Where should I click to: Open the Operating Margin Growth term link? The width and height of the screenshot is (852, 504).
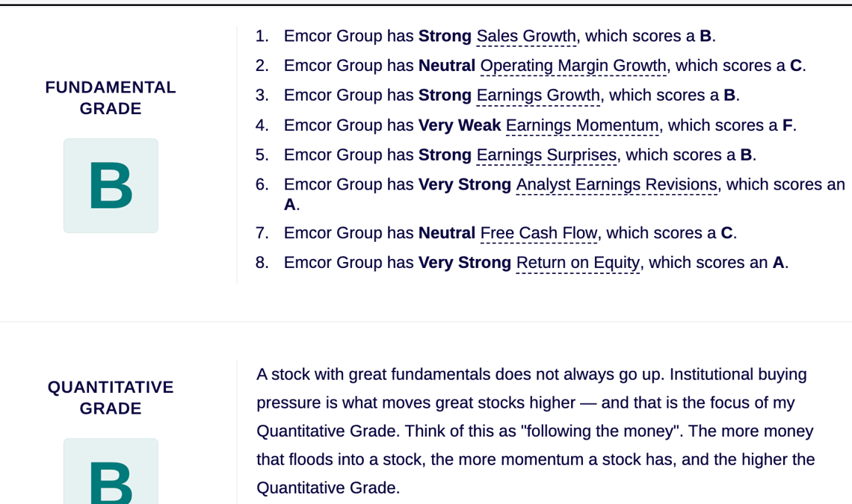[573, 66]
